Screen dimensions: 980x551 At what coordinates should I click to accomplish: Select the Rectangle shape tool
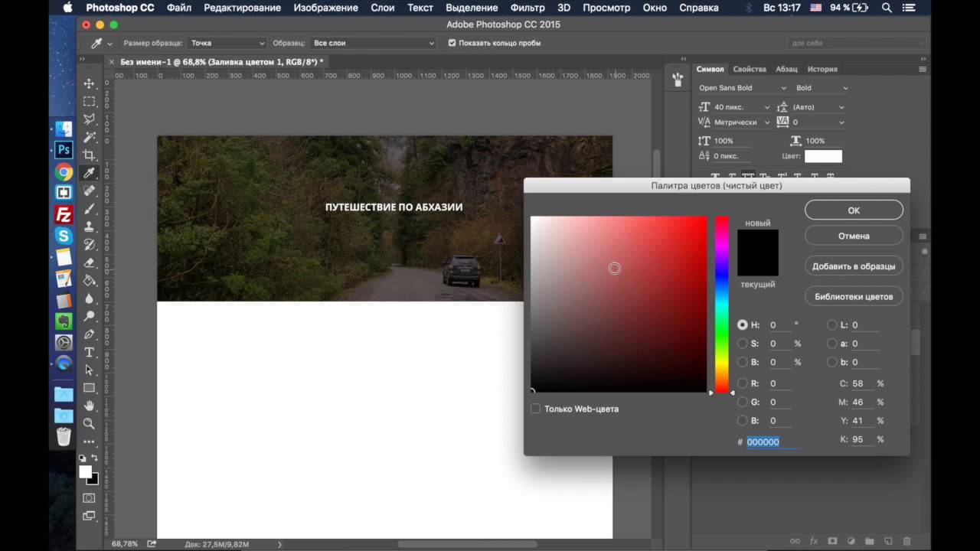pos(89,388)
